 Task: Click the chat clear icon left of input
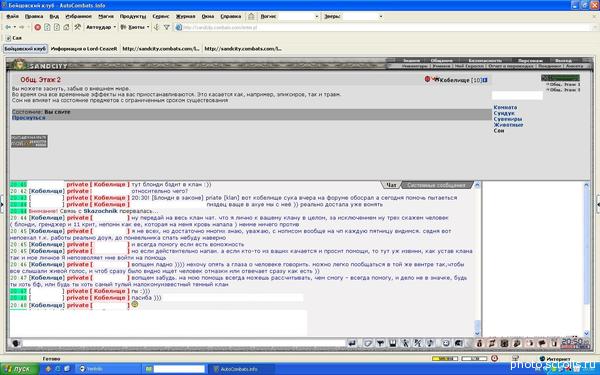click(16, 343)
